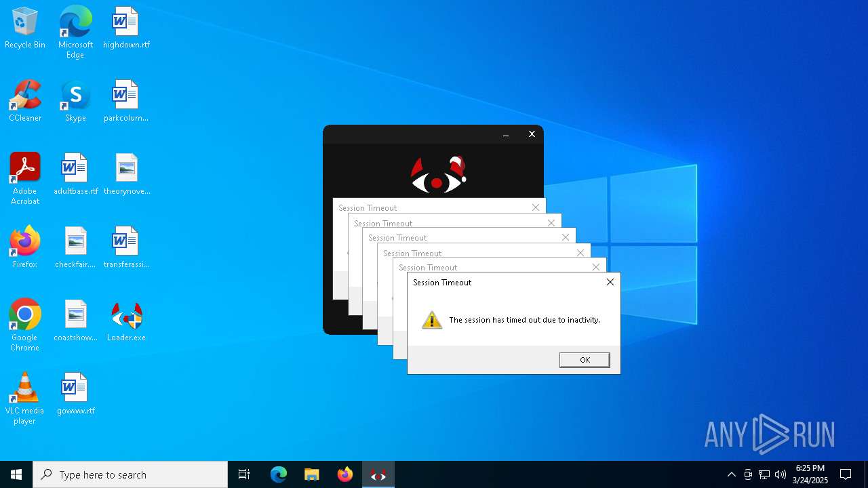Screen dimensions: 868x488
Task: Minimize the black Loader window
Action: point(506,134)
